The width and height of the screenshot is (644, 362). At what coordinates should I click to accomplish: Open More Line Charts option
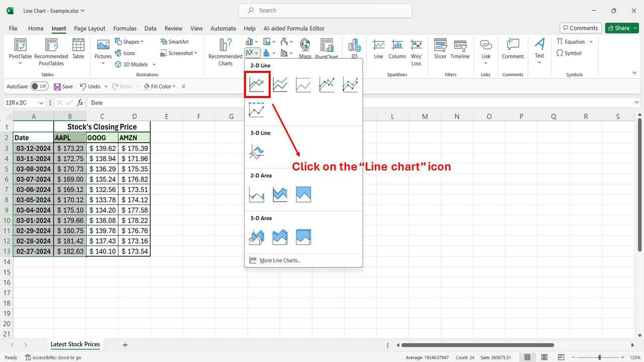[x=275, y=260]
